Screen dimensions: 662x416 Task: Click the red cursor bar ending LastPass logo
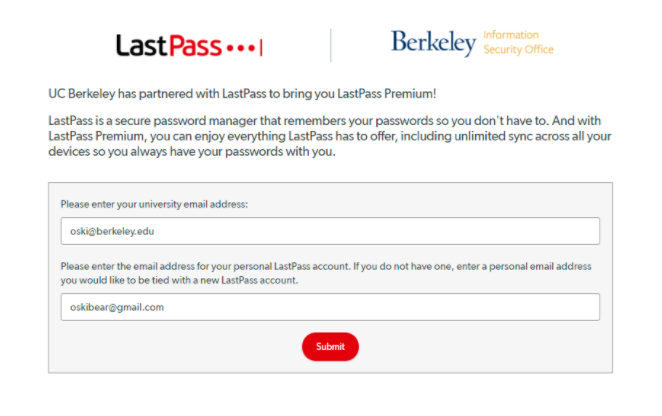pos(261,47)
